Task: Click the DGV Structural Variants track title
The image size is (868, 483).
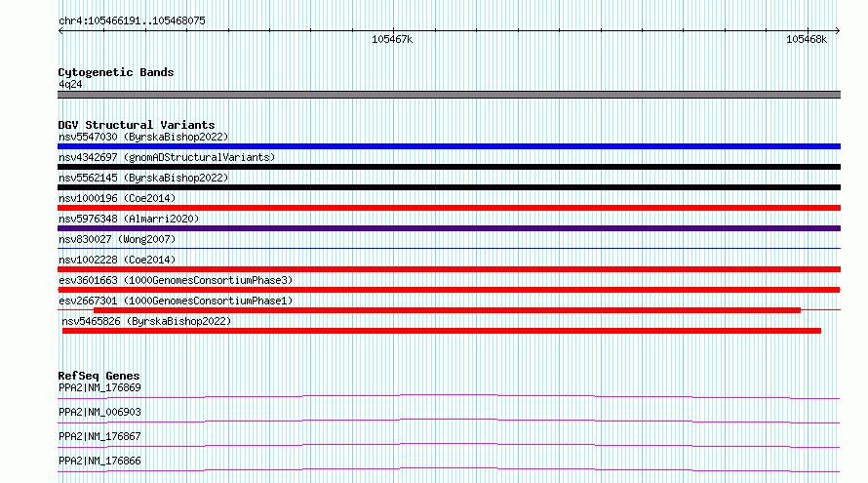Action: (137, 125)
